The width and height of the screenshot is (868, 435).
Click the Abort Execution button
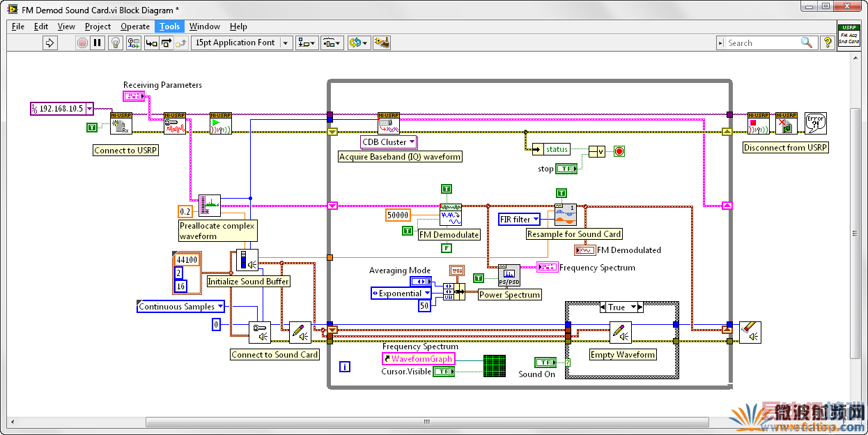click(82, 43)
